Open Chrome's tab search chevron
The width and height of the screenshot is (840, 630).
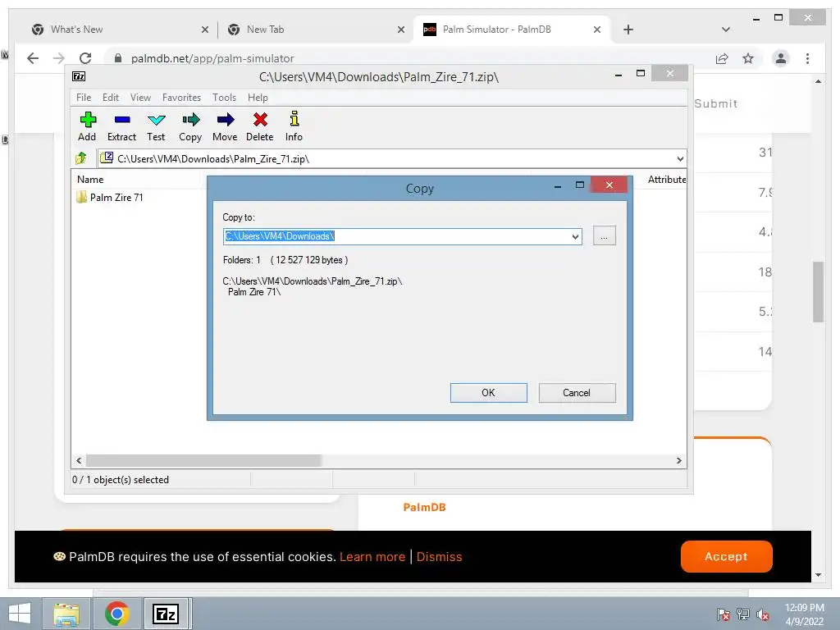(725, 30)
